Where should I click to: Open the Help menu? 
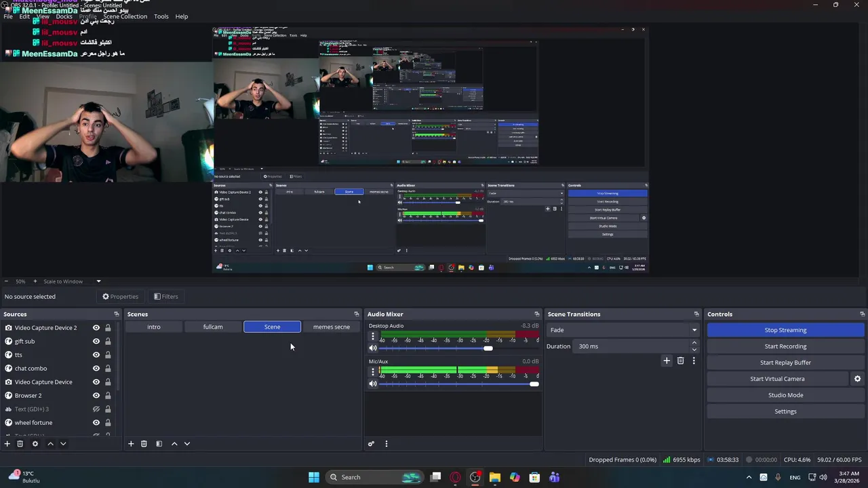point(182,16)
